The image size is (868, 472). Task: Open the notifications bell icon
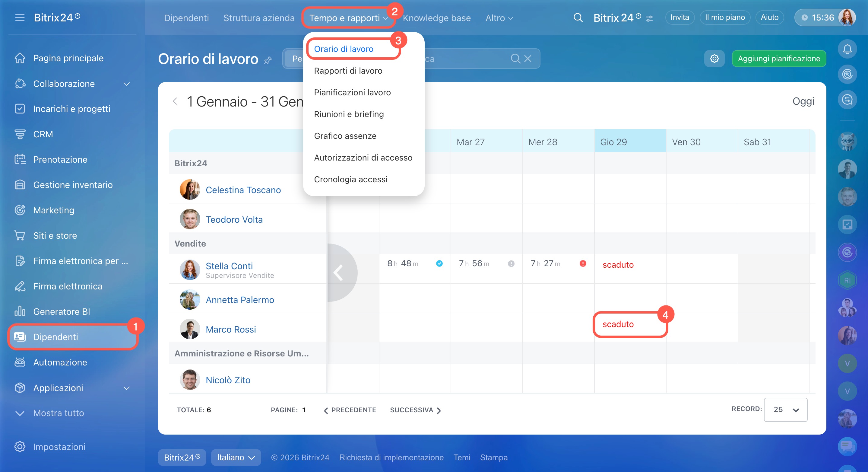[x=847, y=49]
